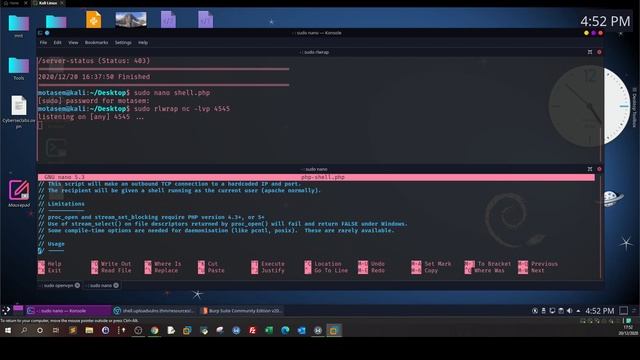Image resolution: width=640 pixels, height=360 pixels.
Task: Open Google Chrome from the Windows taskbar
Action: tap(154, 330)
